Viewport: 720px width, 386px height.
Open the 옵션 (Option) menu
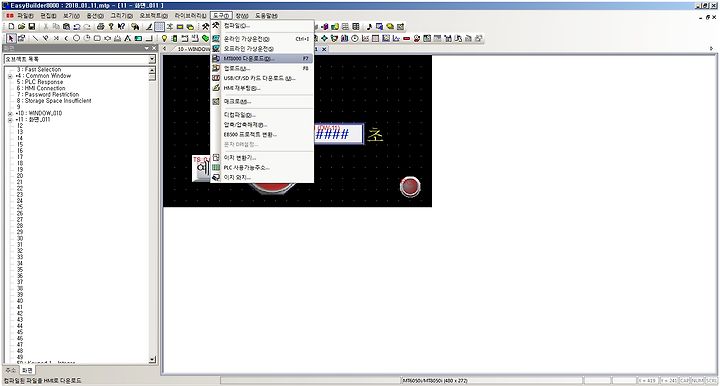tap(95, 16)
